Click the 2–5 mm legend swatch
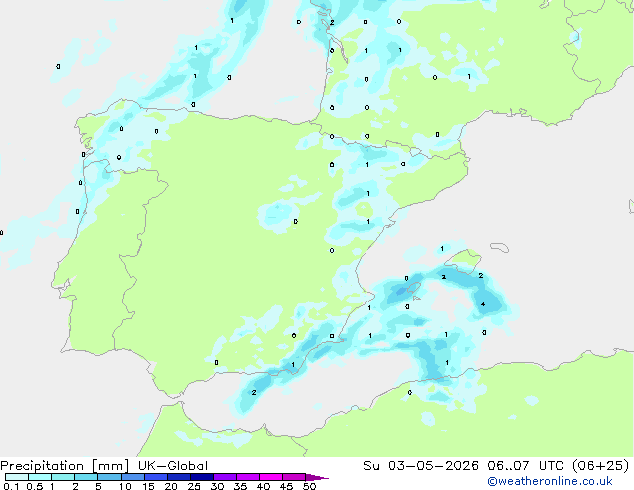 [x=86, y=477]
